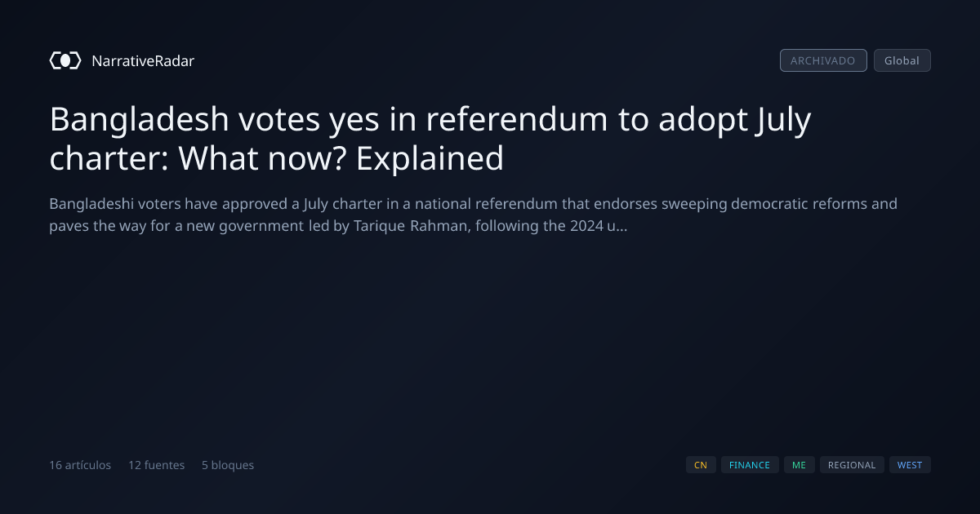
Task: Click the NarrativeRadar logo icon
Action: point(65,60)
